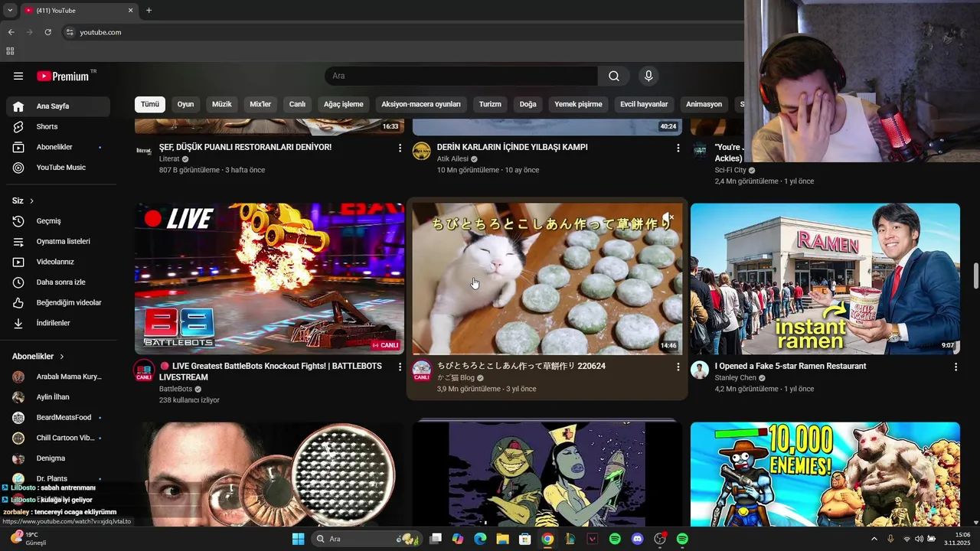Select the Animasyon filter chip
980x551 pixels.
[x=704, y=104]
